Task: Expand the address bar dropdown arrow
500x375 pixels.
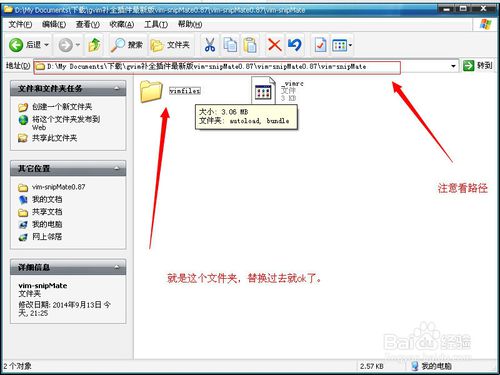Action: (x=453, y=66)
